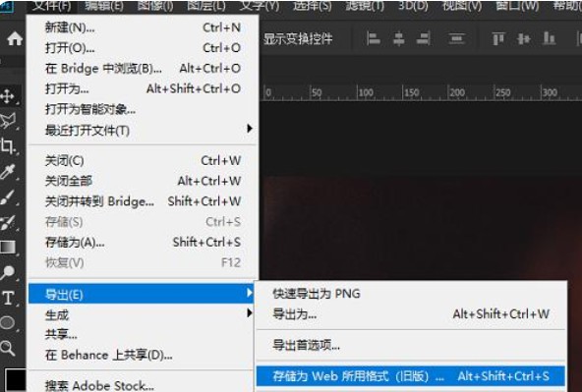Choose 打开为智能对象...
The height and width of the screenshot is (392, 582).
coord(143,109)
